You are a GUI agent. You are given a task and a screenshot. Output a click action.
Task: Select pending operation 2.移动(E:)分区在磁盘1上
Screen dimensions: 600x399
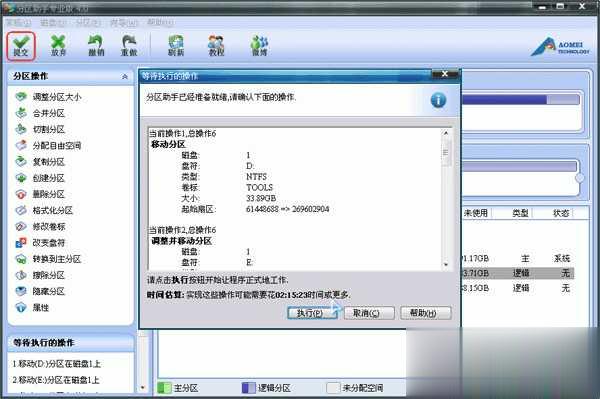click(56, 380)
